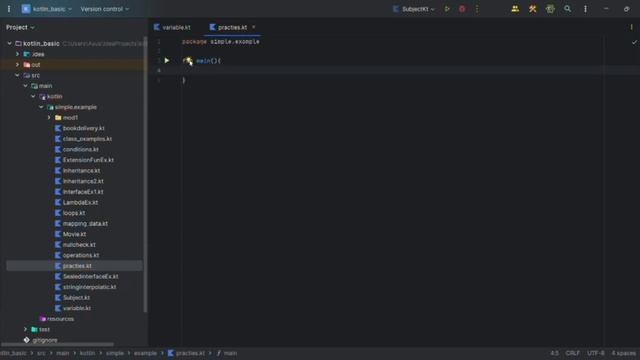Change CRLF line separator

point(572,353)
